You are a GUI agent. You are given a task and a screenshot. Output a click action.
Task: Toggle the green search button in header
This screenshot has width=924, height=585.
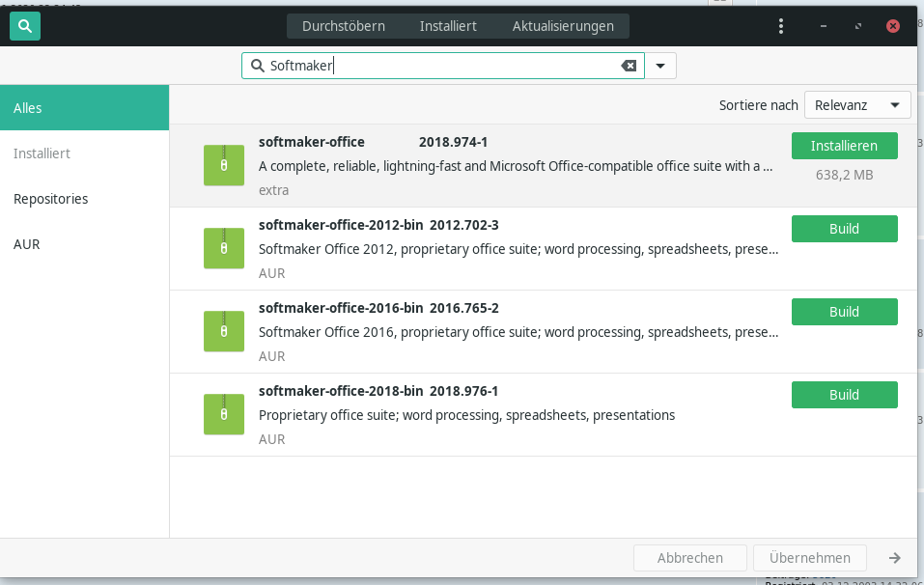(25, 26)
